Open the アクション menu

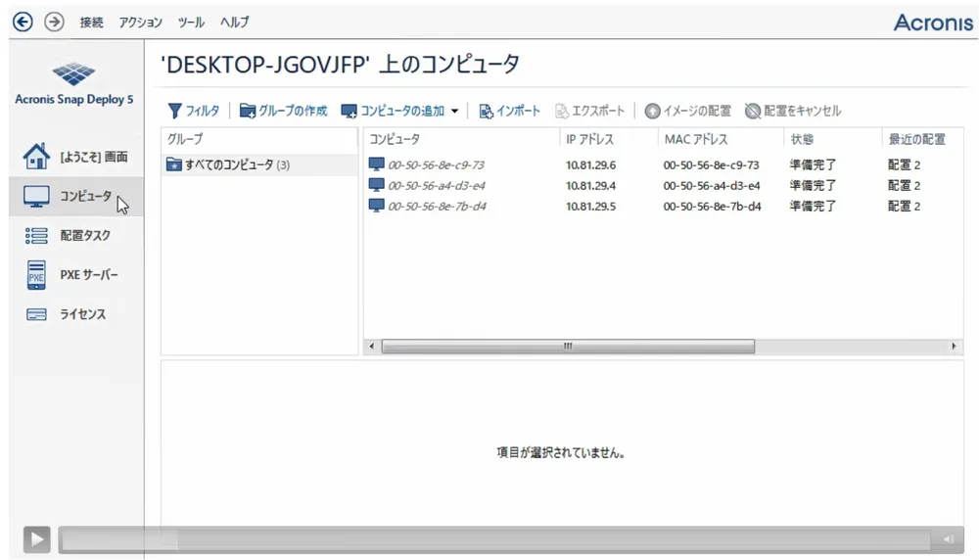click(x=140, y=23)
